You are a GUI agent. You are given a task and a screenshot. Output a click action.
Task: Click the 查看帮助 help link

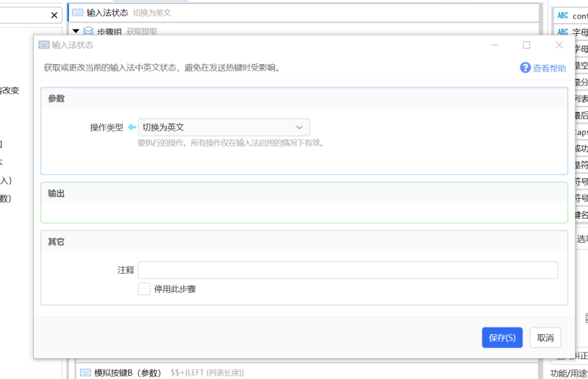(x=549, y=68)
